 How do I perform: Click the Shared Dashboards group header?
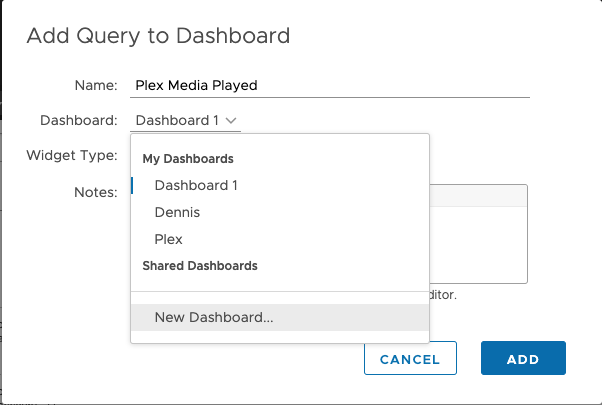tap(200, 266)
